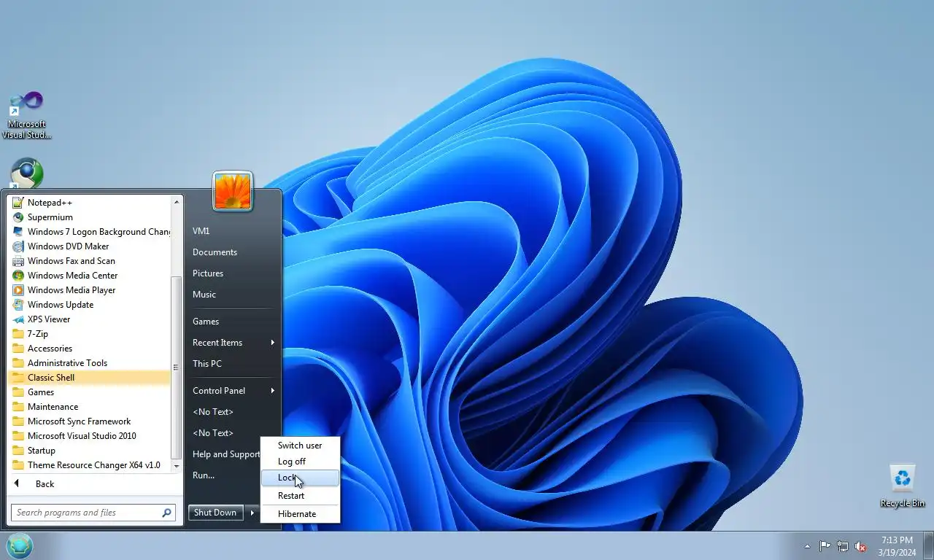
Task: Click the Start orb button
Action: coord(20,545)
